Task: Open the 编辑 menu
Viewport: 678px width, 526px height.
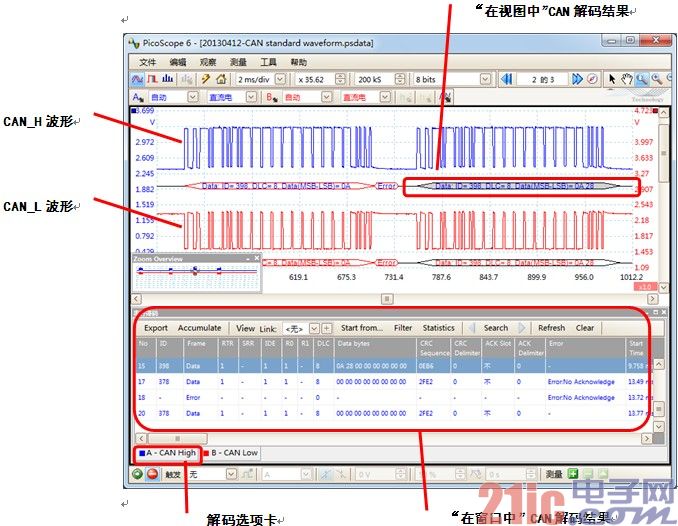Action: point(177,62)
